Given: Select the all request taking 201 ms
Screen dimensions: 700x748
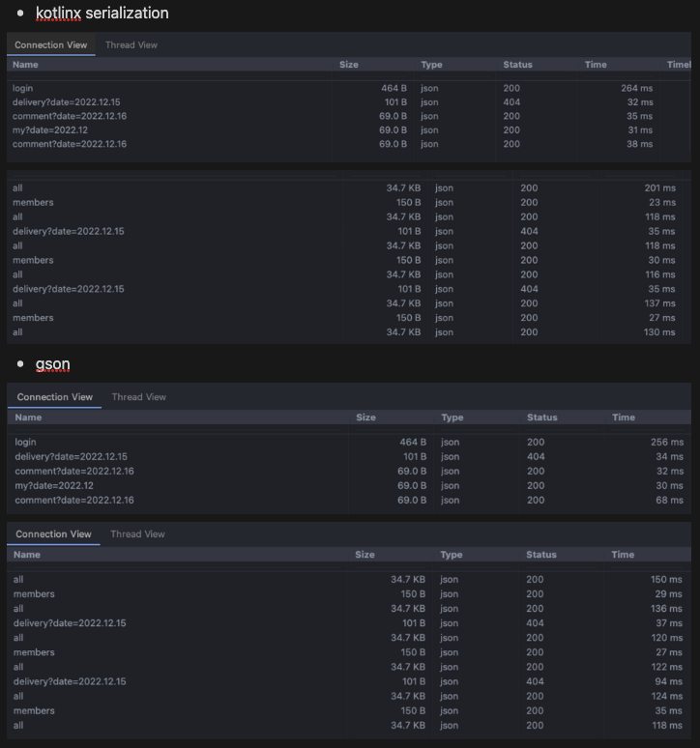Looking at the screenshot, I should click(349, 187).
